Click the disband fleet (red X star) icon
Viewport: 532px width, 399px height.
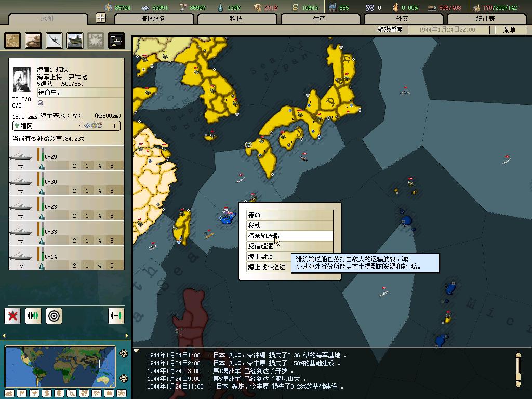[x=12, y=315]
